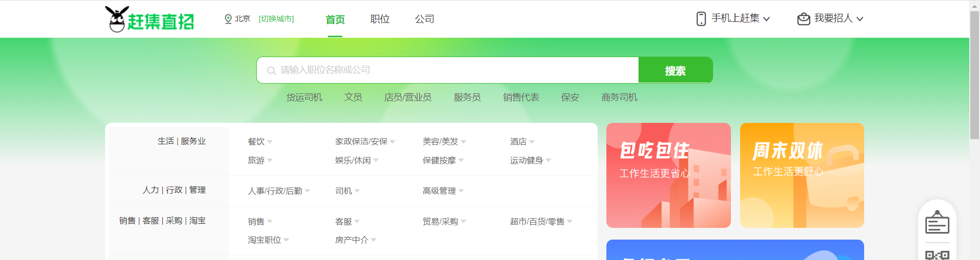Open the 周末双休 banner card
The image size is (980, 260).
[x=802, y=175]
